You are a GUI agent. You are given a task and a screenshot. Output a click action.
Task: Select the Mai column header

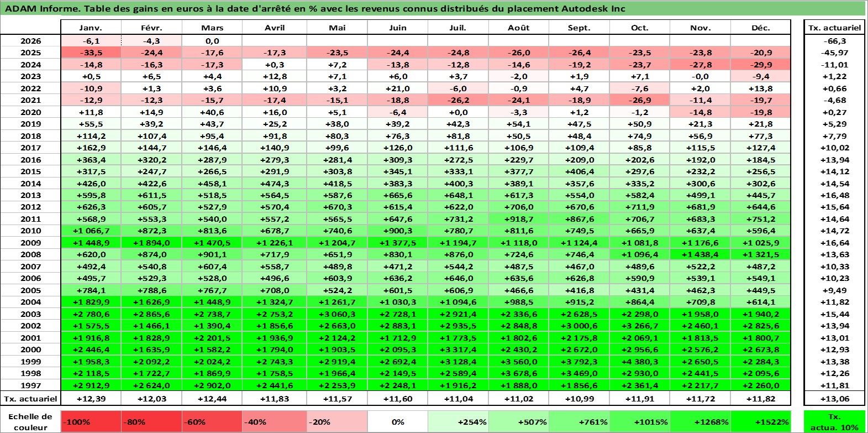coord(337,28)
